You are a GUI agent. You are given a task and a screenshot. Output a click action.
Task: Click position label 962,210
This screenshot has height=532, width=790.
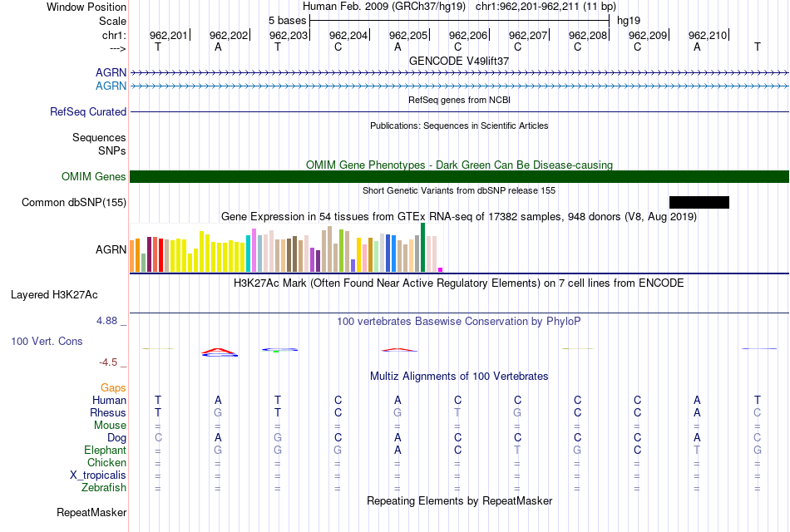(x=708, y=35)
